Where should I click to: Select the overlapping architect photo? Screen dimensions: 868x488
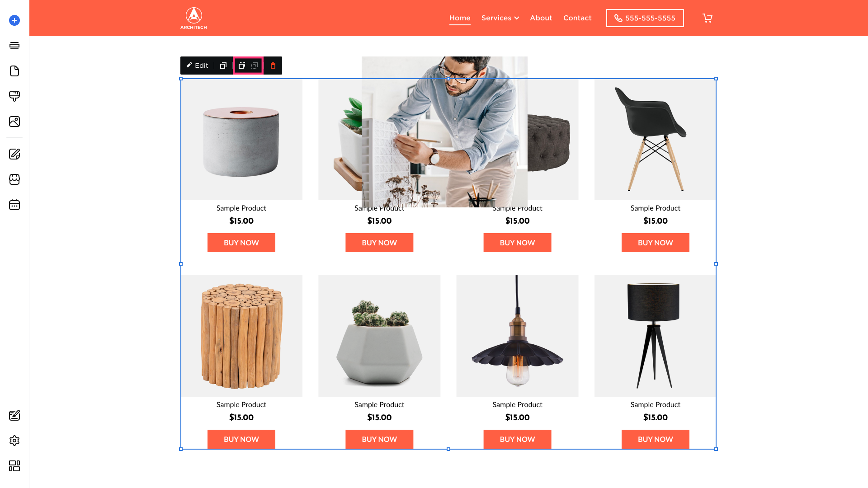(444, 132)
